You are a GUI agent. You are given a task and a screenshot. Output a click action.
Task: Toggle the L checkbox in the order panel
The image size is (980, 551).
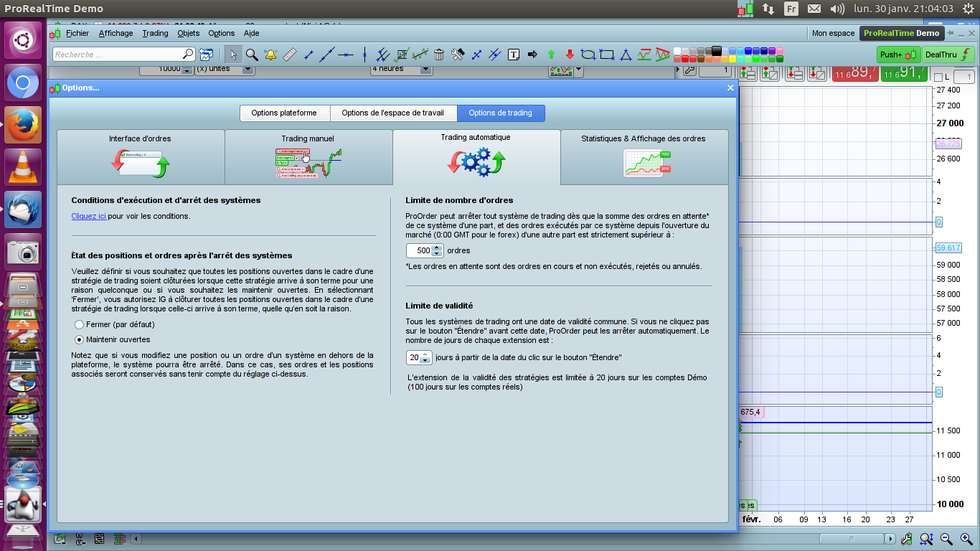pyautogui.click(x=938, y=77)
